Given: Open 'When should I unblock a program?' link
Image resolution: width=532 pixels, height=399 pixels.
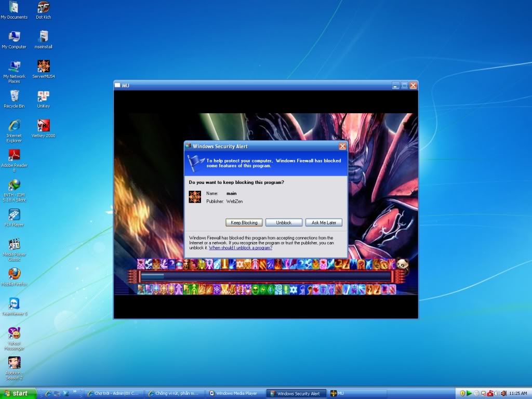Looking at the screenshot, I should coord(240,248).
